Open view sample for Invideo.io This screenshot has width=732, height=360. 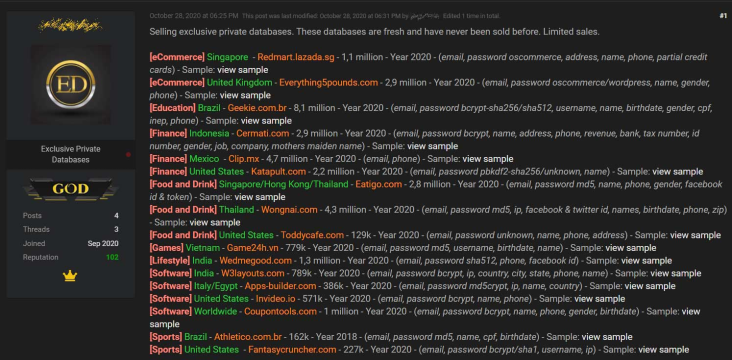599,298
